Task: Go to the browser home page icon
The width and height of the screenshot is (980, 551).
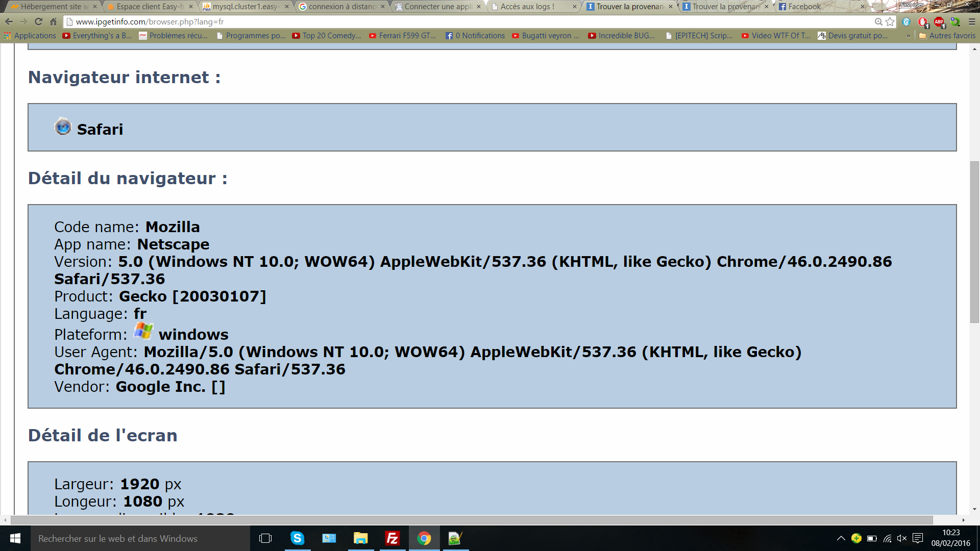Action: pyautogui.click(x=53, y=22)
